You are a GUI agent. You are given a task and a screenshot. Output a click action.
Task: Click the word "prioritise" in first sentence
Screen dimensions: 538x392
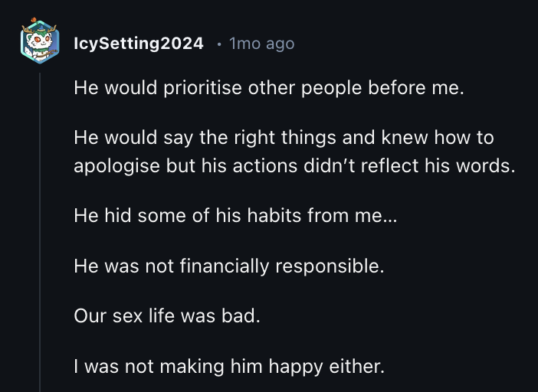[200, 88]
